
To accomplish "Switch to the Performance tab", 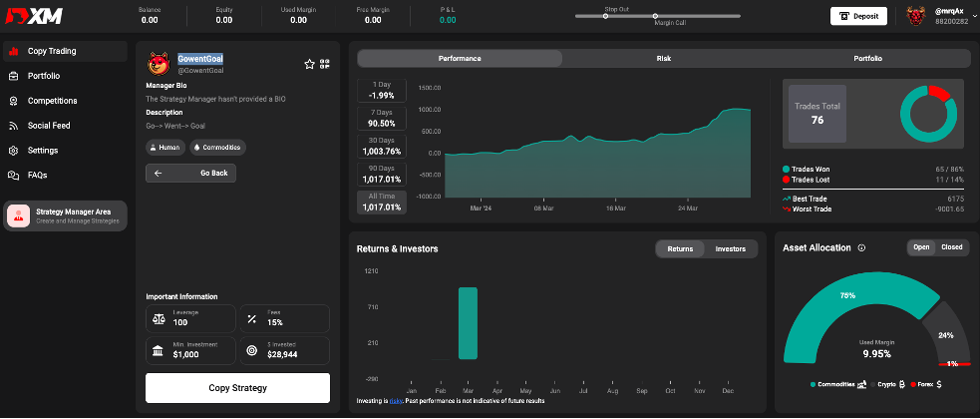I will [x=460, y=58].
